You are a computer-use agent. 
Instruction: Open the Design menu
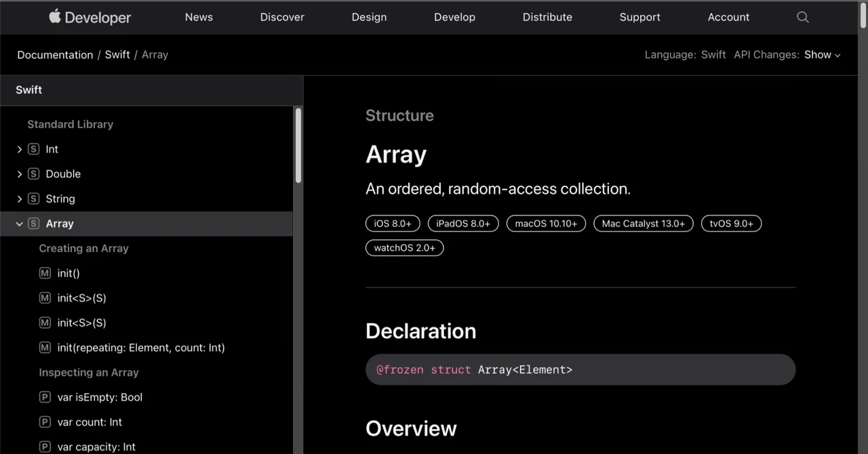pyautogui.click(x=369, y=17)
